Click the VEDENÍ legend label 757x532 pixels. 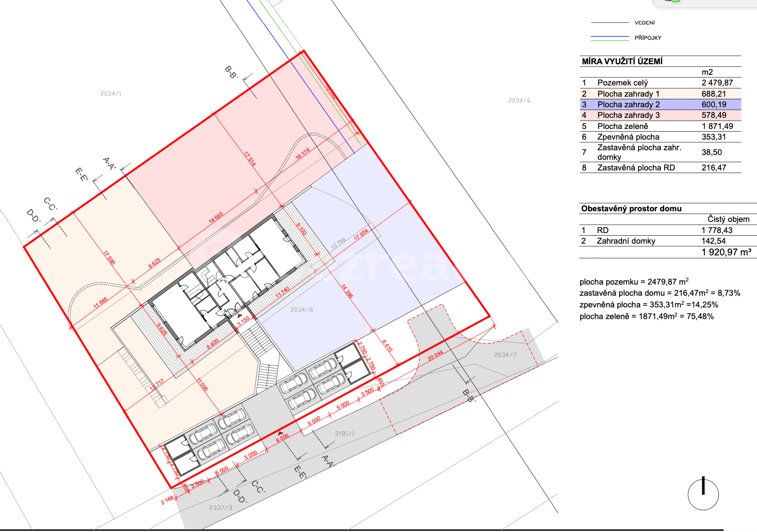click(x=644, y=23)
